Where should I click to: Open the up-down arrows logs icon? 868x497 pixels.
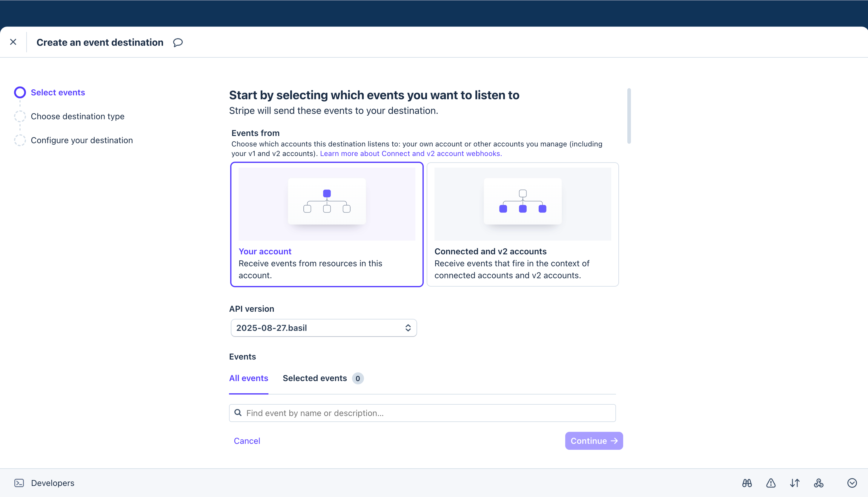tap(794, 483)
